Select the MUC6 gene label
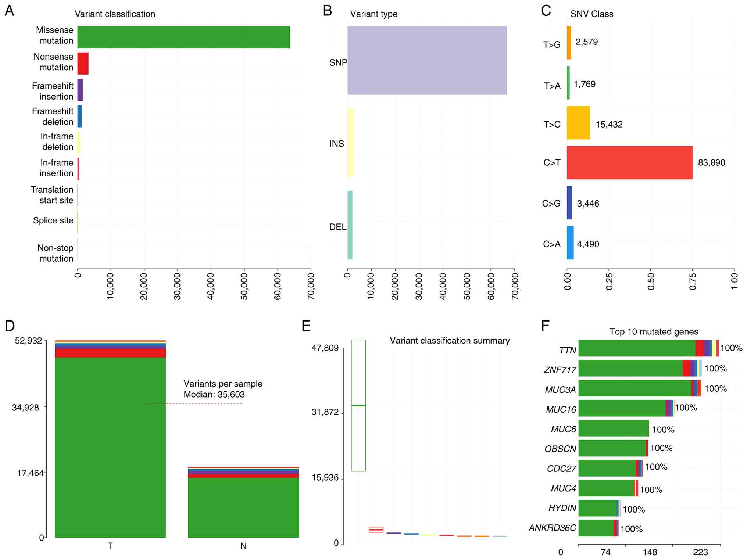 point(563,429)
